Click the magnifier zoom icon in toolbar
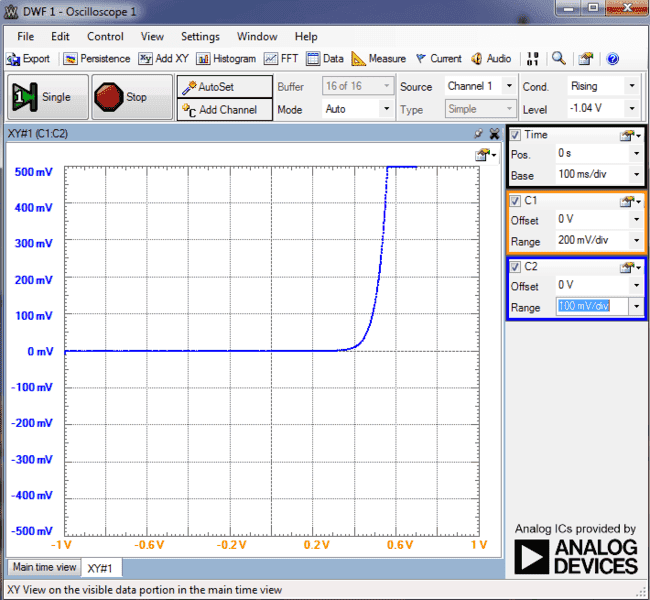Screen dimensions: 650x600 point(559,59)
